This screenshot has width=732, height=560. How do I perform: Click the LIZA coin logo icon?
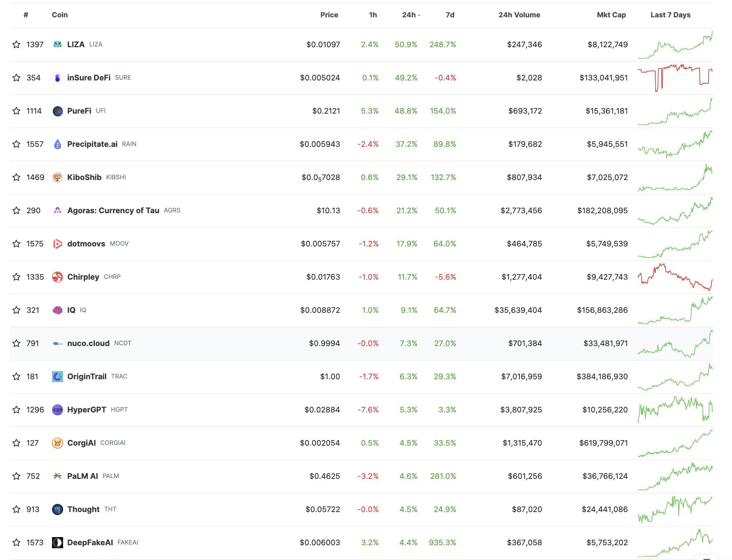click(x=58, y=45)
